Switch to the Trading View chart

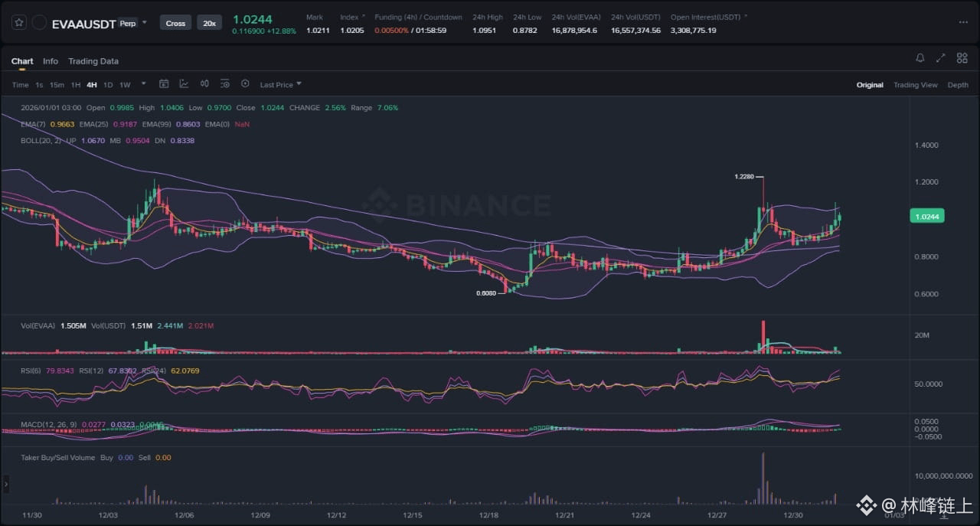(x=916, y=85)
